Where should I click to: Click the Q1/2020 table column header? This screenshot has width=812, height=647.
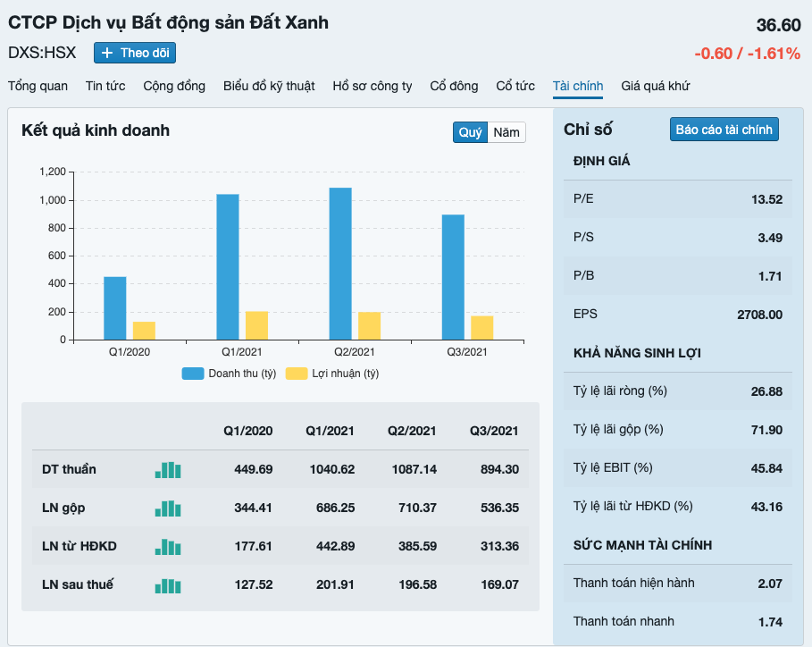248,431
